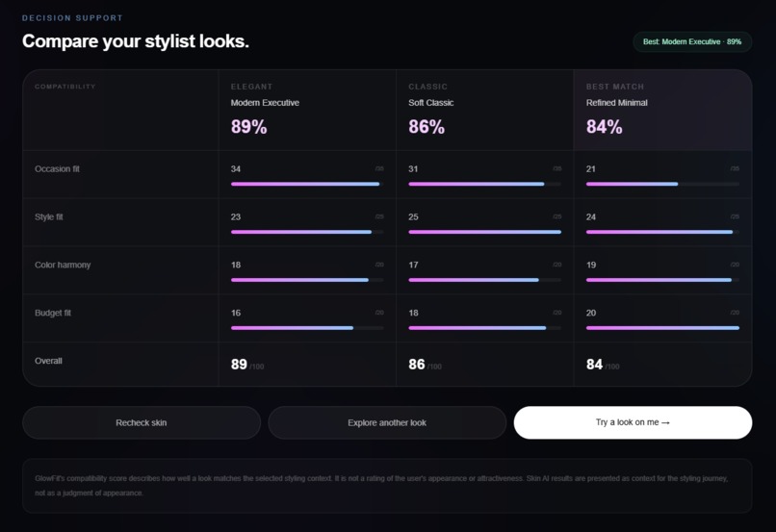
Task: Click the Compare your stylist looks heading
Action: pyautogui.click(x=136, y=41)
